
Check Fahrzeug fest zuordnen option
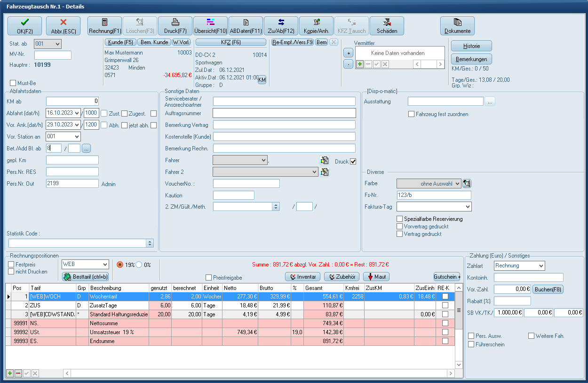pyautogui.click(x=412, y=114)
